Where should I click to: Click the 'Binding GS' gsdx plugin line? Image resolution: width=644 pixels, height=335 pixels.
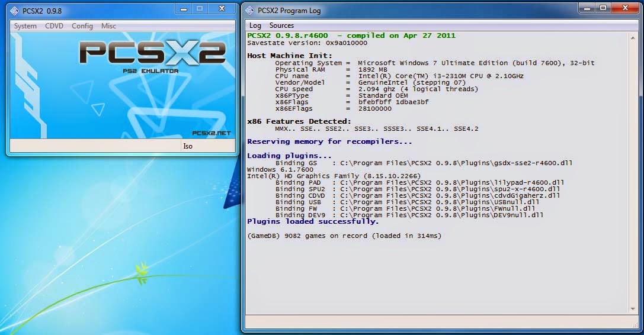tap(424, 163)
